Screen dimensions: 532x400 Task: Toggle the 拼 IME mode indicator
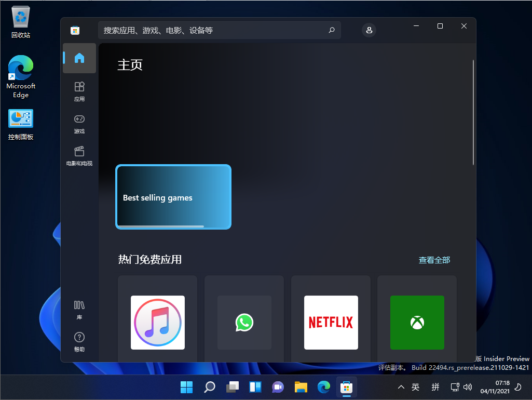pyautogui.click(x=435, y=387)
